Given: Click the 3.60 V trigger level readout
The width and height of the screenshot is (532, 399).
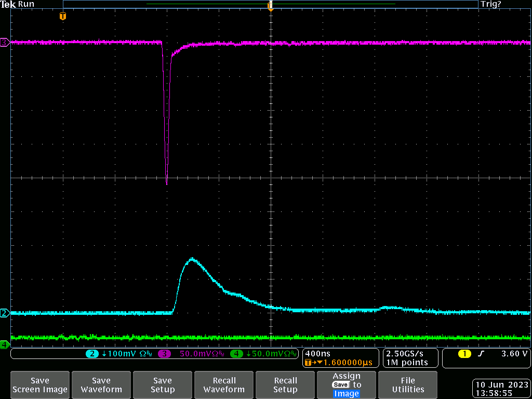Looking at the screenshot, I should [x=514, y=354].
